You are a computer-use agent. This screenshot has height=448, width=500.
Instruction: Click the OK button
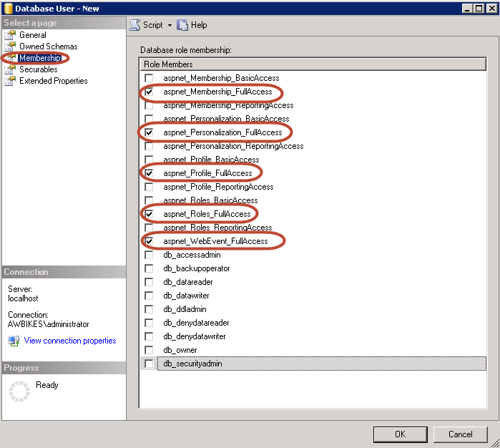tap(400, 434)
